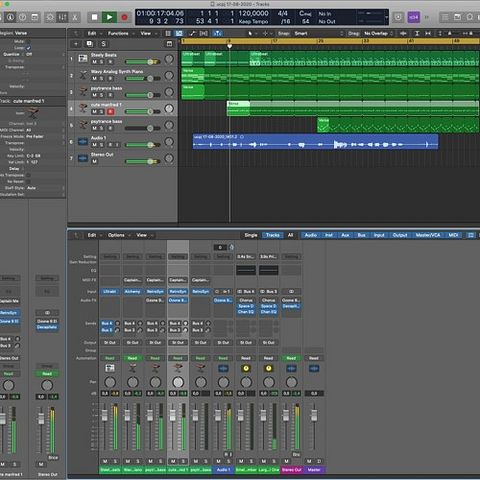Viewport: 480px width, 480px height.
Task: Open the List Editors button at top right
Action: pyautogui.click(x=445, y=17)
